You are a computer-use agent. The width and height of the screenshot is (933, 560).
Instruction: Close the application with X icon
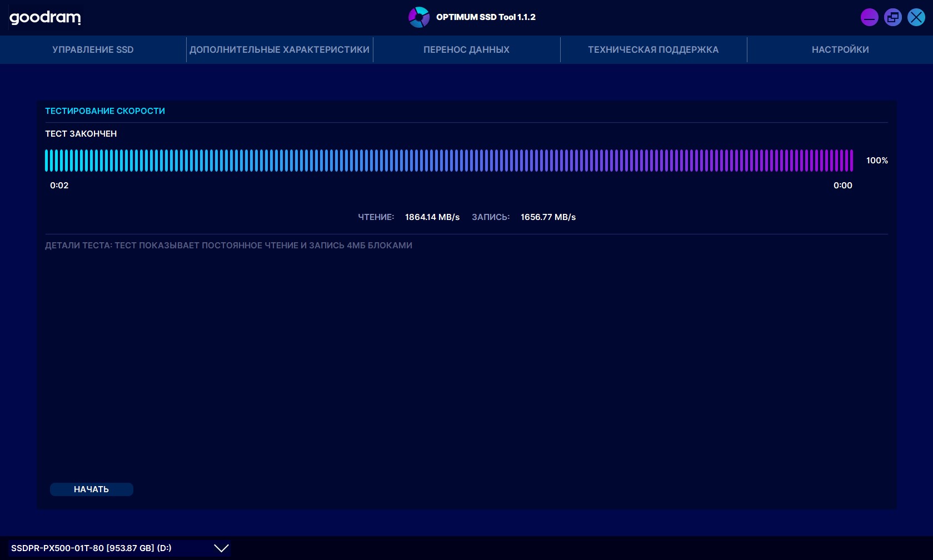(x=916, y=17)
